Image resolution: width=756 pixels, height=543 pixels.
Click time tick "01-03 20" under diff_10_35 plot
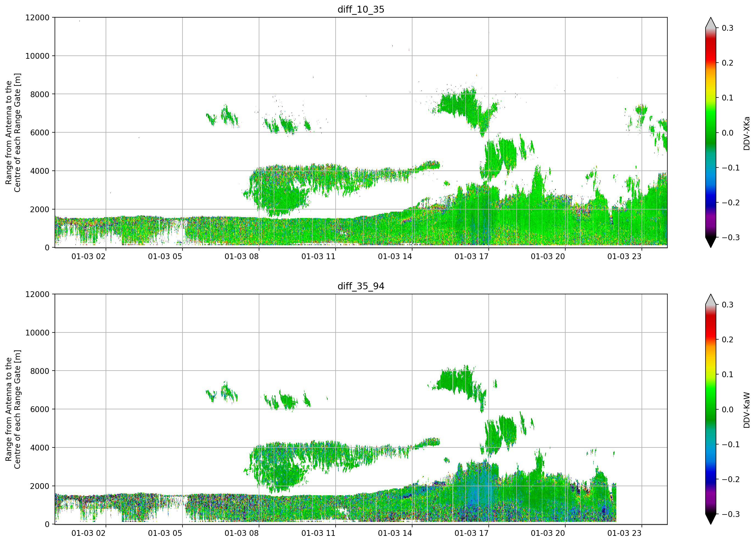tap(548, 256)
